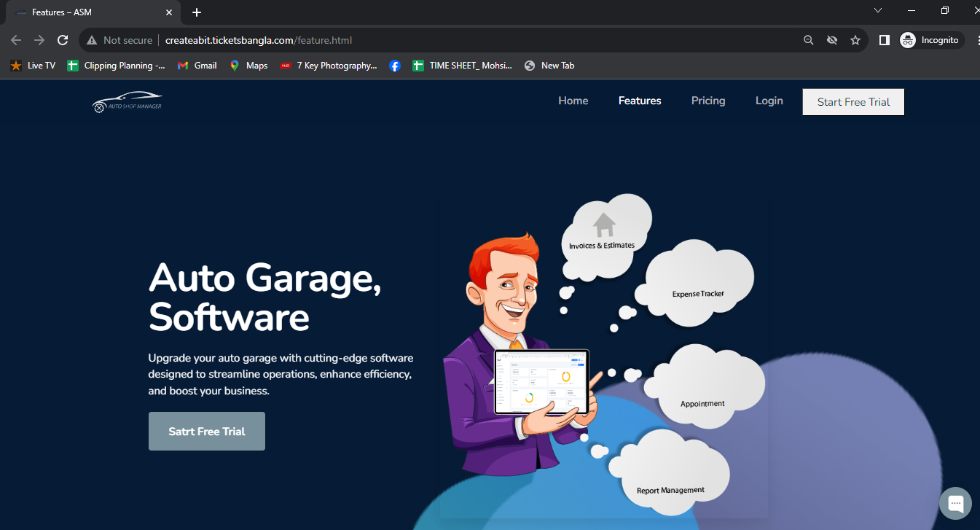Viewport: 980px width, 530px height.
Task: Click the house icon in Invoices cloud
Action: (x=604, y=225)
